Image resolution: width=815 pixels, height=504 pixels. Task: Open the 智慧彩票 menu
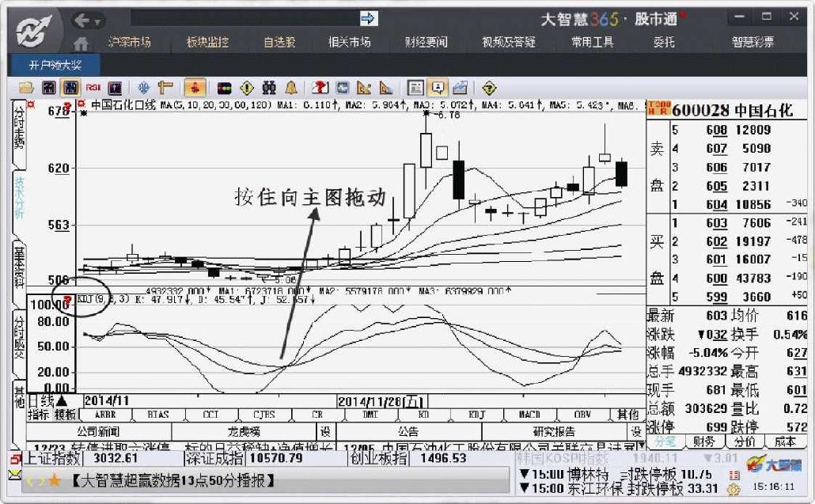[x=753, y=42]
